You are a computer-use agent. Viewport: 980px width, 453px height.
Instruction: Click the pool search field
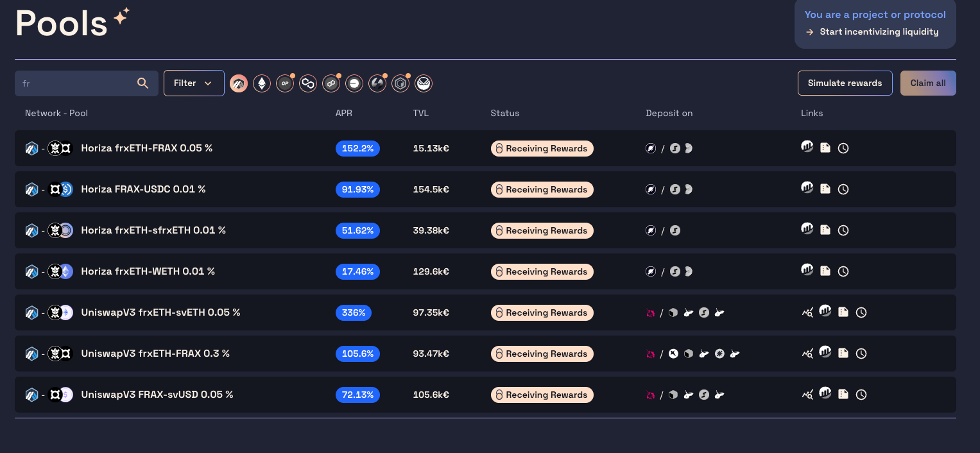[87, 83]
